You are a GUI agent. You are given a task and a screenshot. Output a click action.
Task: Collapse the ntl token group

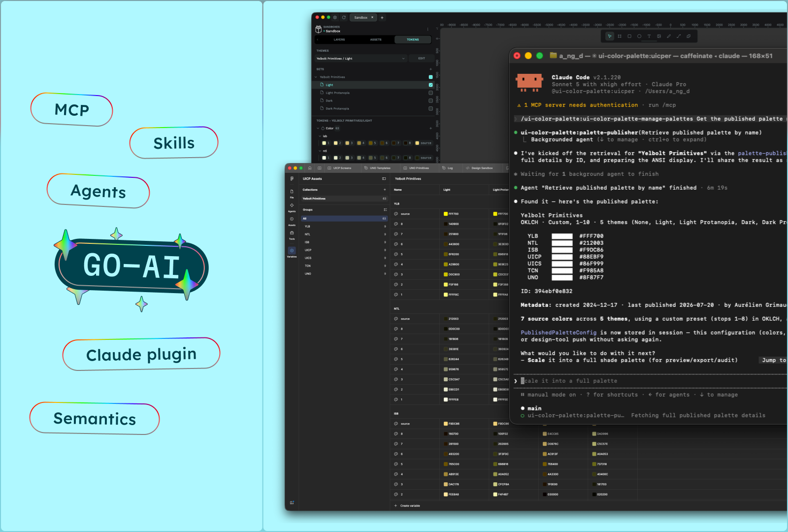[320, 151]
